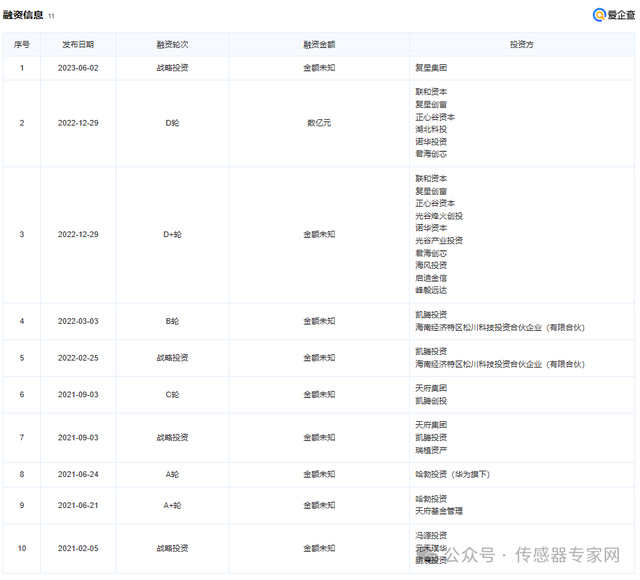
Task: Click the count 11 beside 融资信息
Action: 51,16
